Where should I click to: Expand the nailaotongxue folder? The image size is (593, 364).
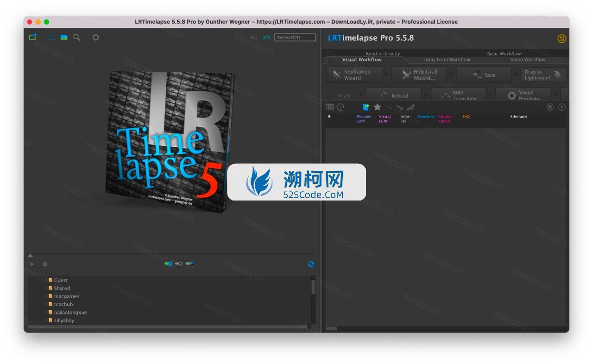coord(46,312)
